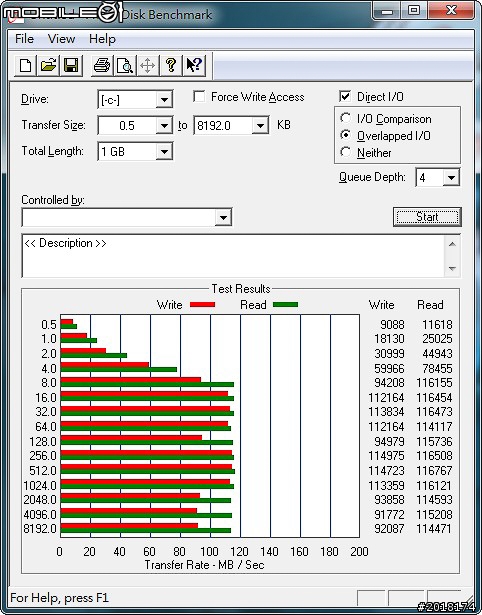The height and width of the screenshot is (615, 482).
Task: Select the Neither radio button
Action: (346, 152)
